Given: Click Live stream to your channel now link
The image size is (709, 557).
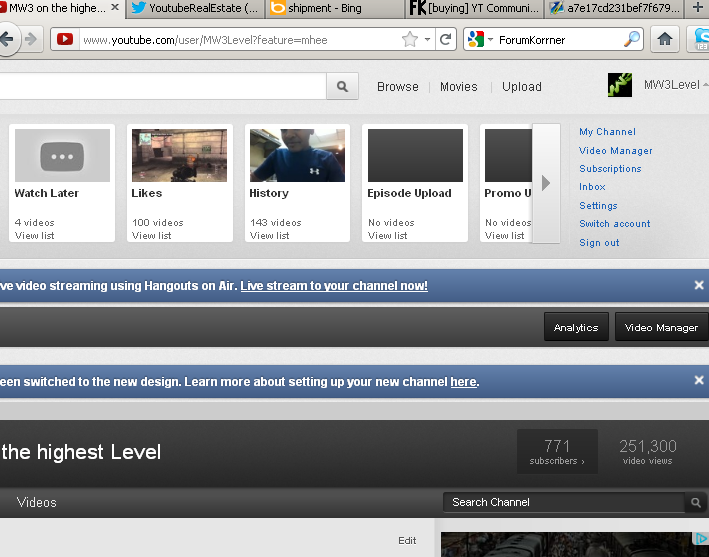Looking at the screenshot, I should click(x=334, y=286).
